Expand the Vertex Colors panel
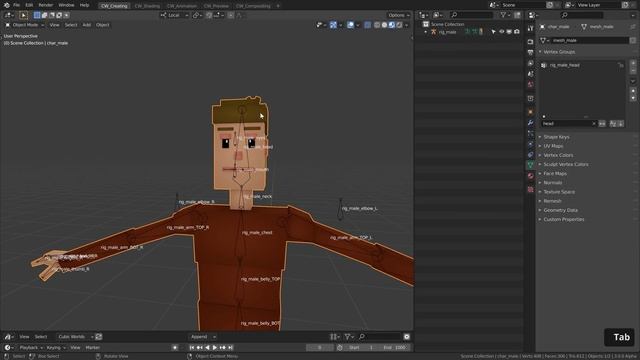Image resolution: width=640 pixels, height=360 pixels. pyautogui.click(x=558, y=155)
